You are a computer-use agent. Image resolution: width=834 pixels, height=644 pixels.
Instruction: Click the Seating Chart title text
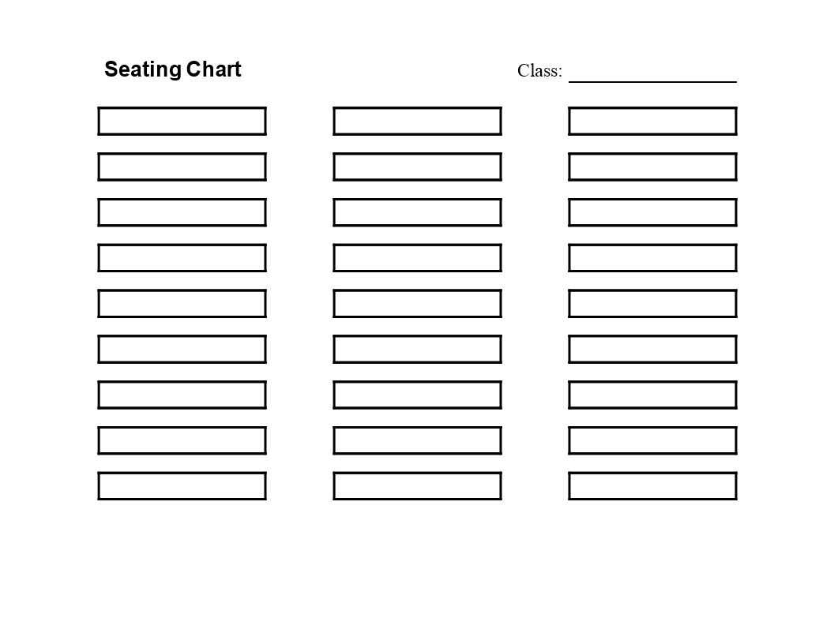point(173,69)
